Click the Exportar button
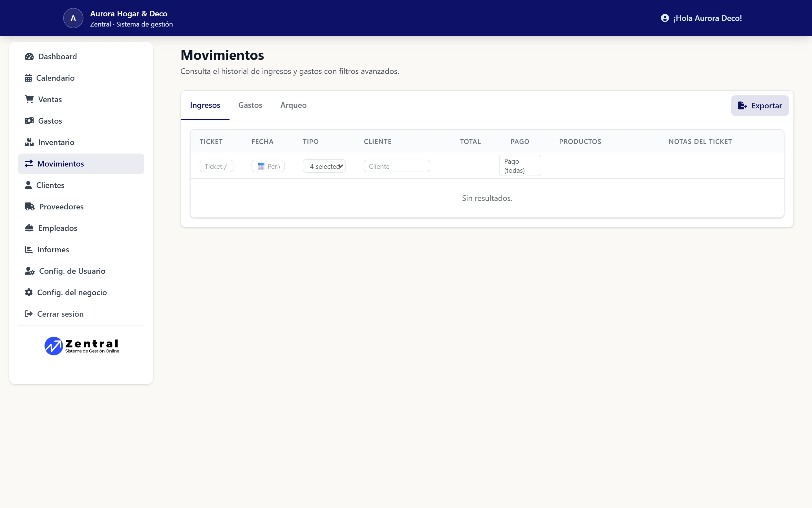Screen dimensions: 812x508 tap(760, 106)
